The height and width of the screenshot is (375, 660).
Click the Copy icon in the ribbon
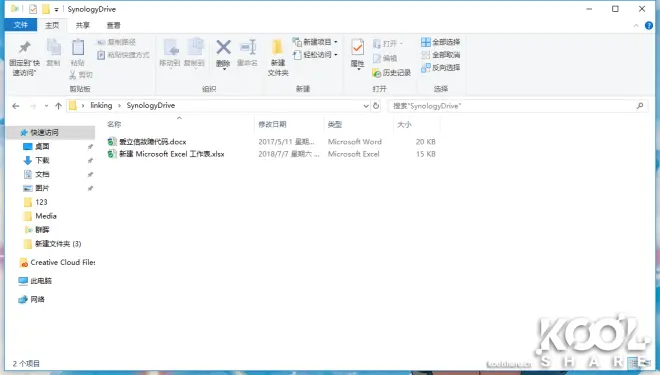click(53, 47)
